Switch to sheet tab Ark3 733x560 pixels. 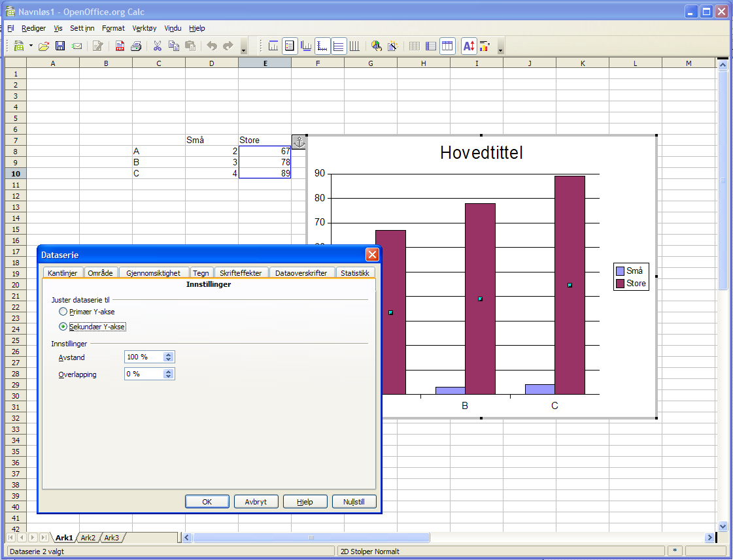[x=111, y=538]
